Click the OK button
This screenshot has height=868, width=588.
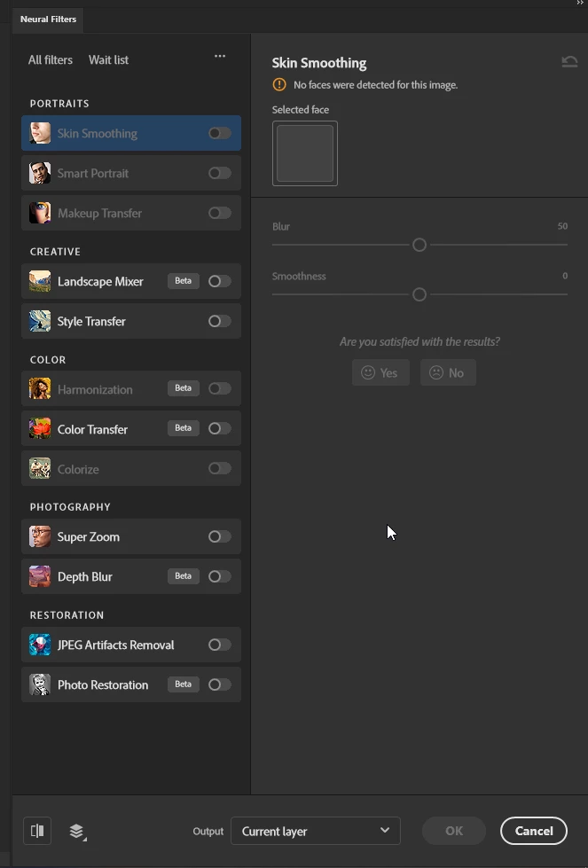click(454, 831)
